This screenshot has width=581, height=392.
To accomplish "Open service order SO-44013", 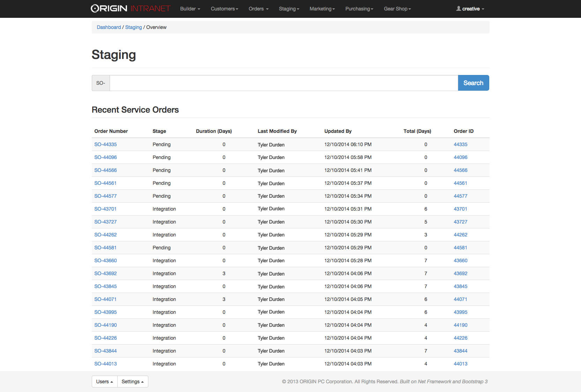I will coord(105,364).
